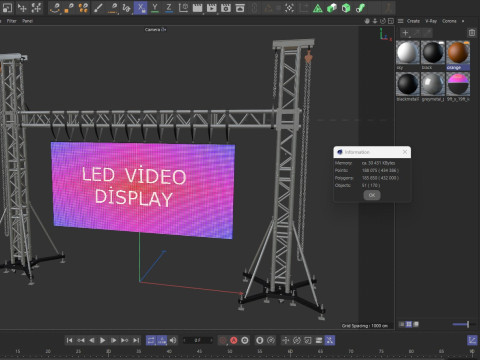Viewport: 480px width, 360px height.
Task: Select the orange material thumbnail
Action: (x=458, y=53)
